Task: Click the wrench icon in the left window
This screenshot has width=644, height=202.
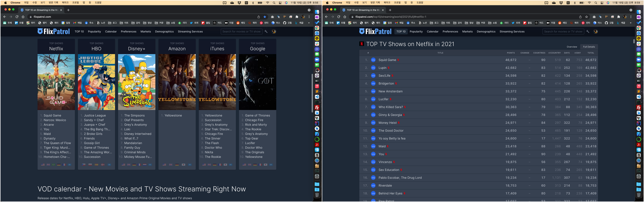Action: point(266,31)
